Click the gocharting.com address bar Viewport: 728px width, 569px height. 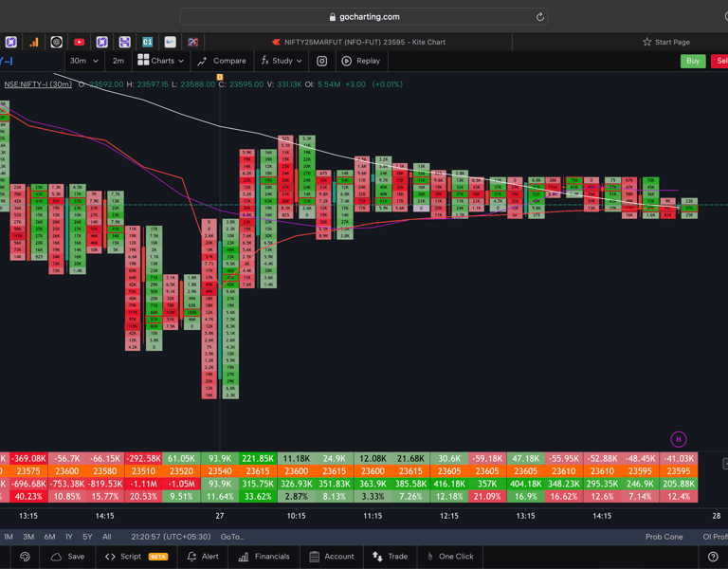click(364, 17)
